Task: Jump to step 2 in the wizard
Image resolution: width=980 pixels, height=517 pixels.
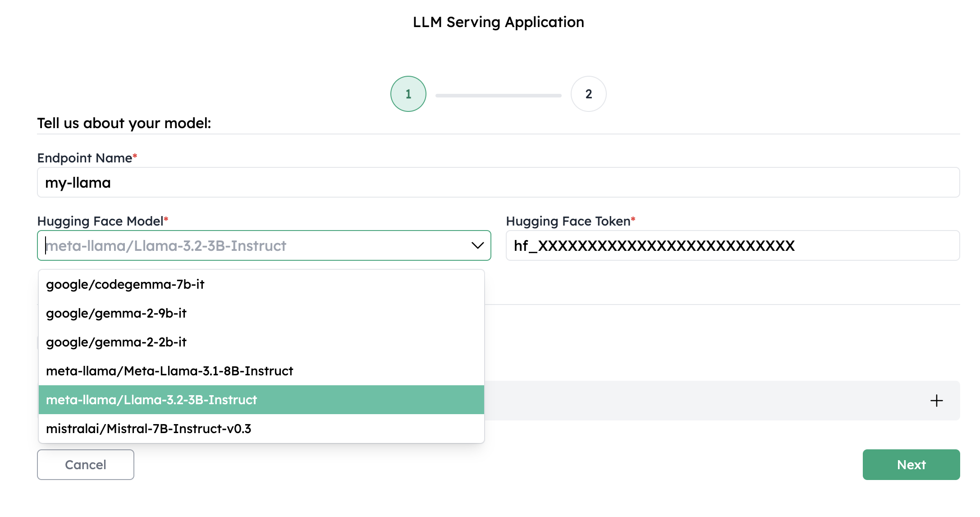Action: tap(588, 94)
